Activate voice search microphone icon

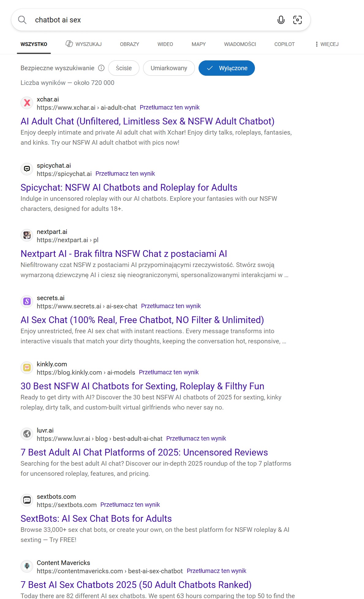[x=281, y=20]
